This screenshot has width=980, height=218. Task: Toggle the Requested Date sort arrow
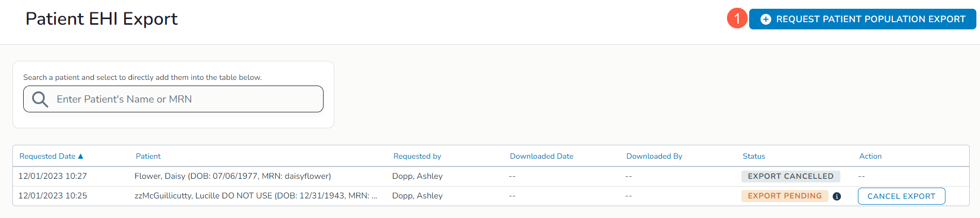[80, 156]
